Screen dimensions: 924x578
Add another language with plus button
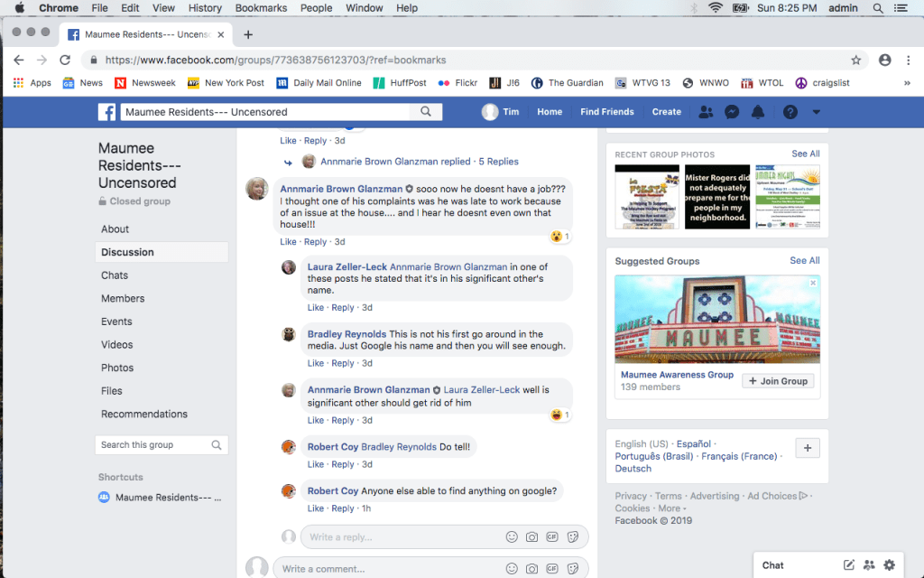point(808,448)
